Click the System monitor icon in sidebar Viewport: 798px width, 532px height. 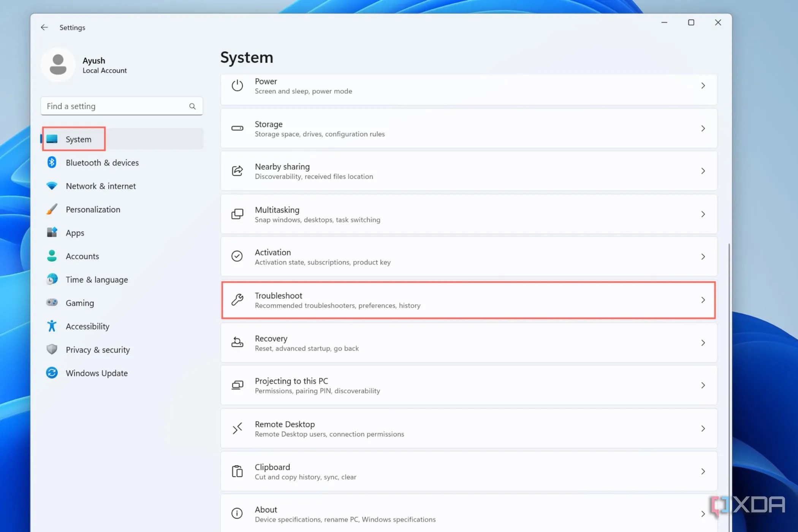click(x=52, y=139)
